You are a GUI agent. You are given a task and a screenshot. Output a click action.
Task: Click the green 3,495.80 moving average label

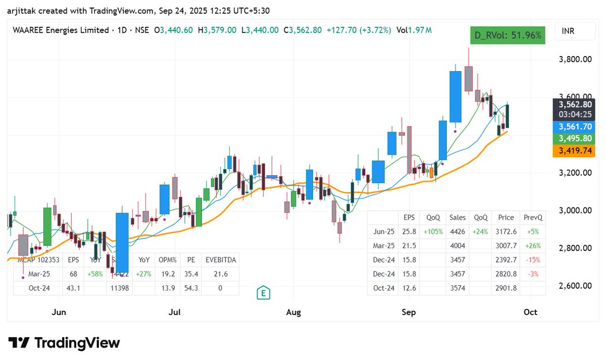point(575,138)
